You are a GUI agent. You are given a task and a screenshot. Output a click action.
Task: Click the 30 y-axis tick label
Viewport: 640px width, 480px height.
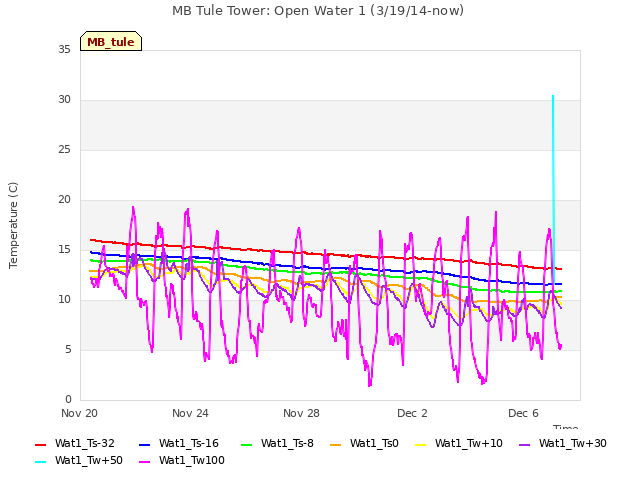64,100
